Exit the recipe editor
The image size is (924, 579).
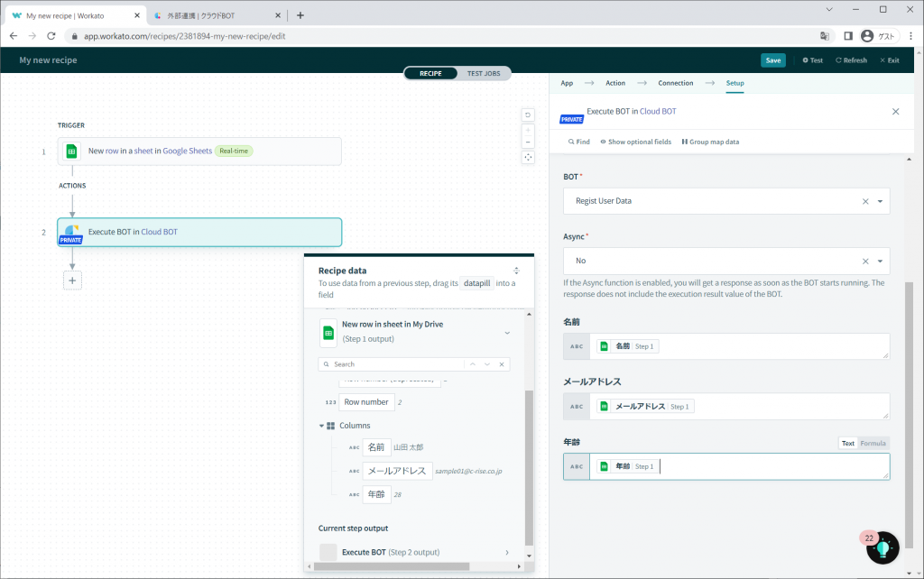click(x=889, y=60)
